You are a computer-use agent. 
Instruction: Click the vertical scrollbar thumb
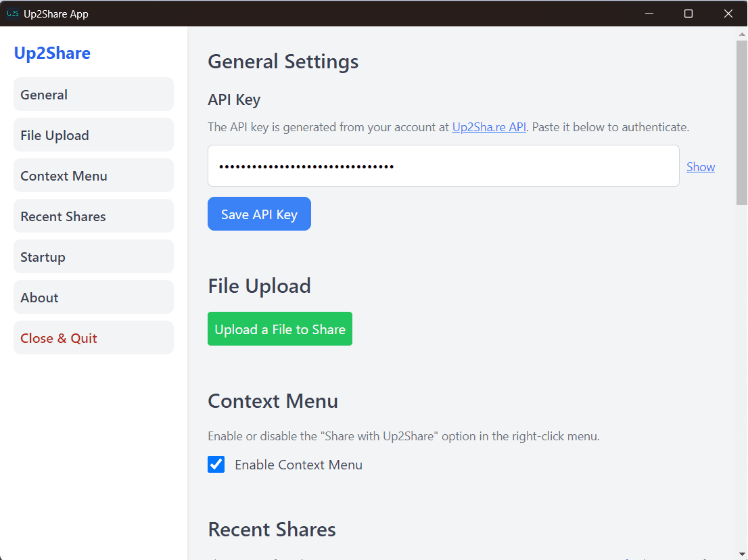click(x=741, y=122)
